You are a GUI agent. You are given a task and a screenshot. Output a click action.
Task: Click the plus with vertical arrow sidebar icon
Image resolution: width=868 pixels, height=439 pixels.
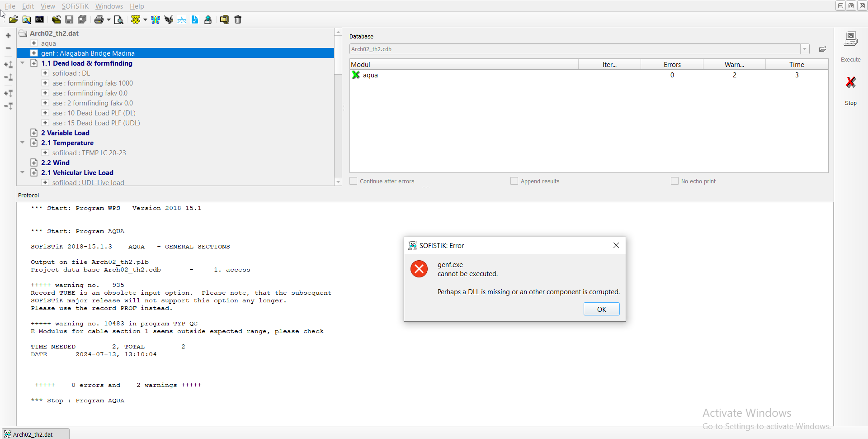tap(8, 65)
